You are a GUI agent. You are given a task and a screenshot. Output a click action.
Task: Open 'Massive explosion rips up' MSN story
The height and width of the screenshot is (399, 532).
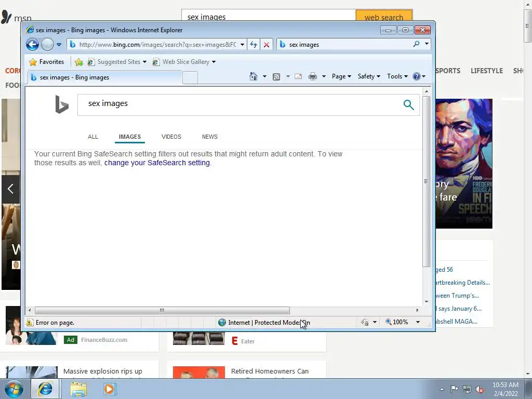(x=103, y=371)
